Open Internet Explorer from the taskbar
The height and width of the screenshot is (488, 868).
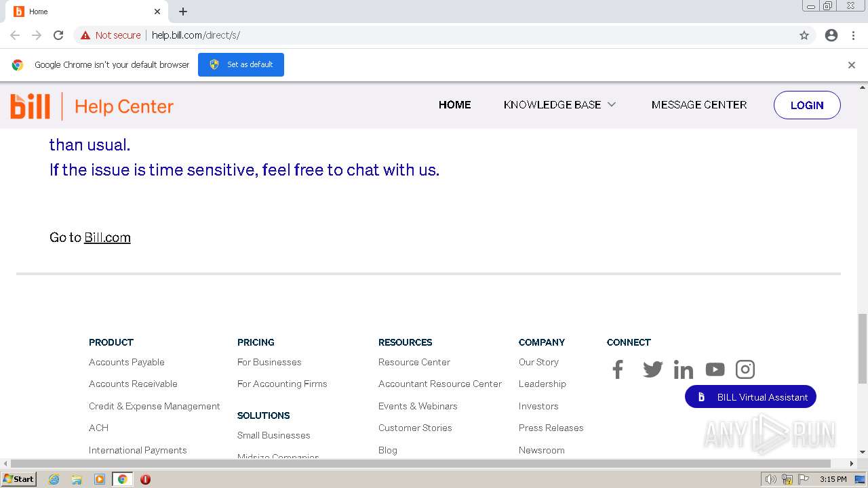[x=54, y=479]
